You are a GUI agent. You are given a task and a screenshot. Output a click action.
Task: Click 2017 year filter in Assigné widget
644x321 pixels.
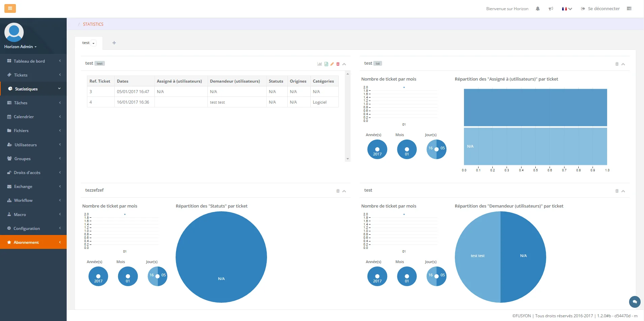click(x=377, y=149)
